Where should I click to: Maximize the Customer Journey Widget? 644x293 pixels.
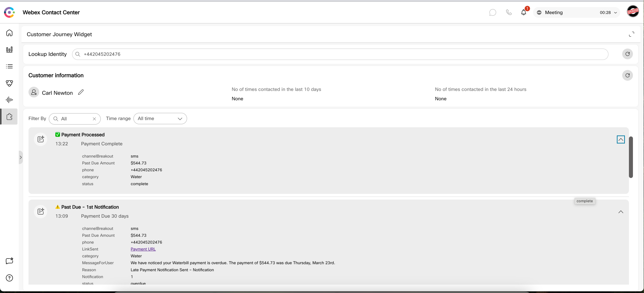pyautogui.click(x=632, y=34)
